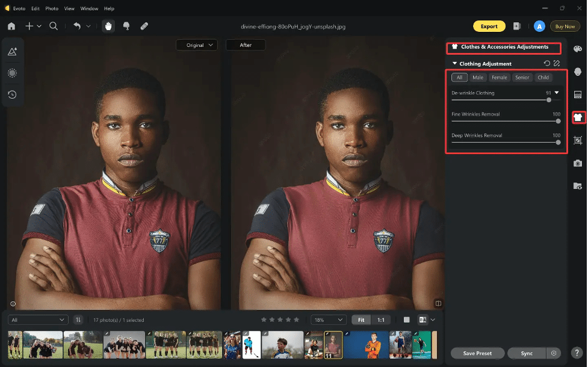This screenshot has width=588, height=367.
Task: Click the Home icon in the toolbar
Action: coord(11,26)
